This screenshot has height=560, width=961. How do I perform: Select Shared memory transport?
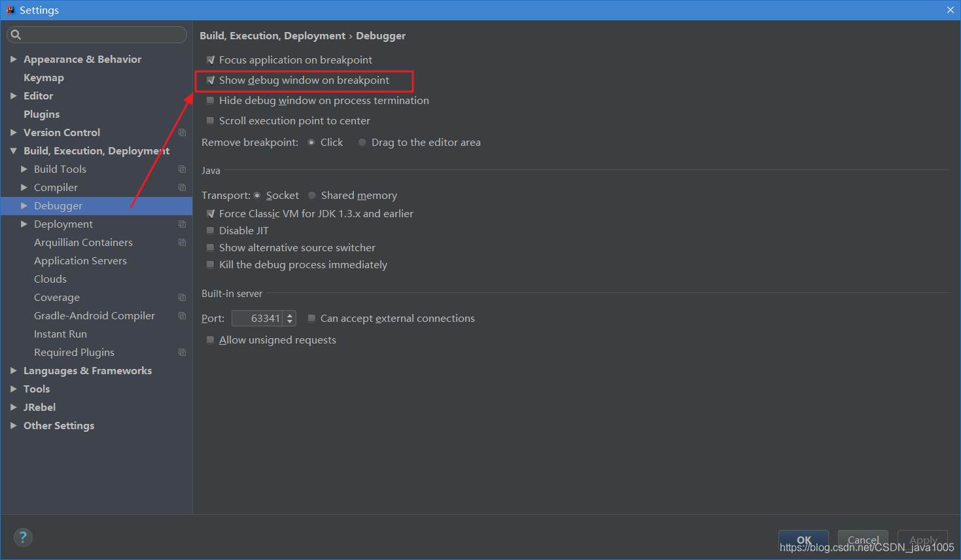tap(312, 196)
